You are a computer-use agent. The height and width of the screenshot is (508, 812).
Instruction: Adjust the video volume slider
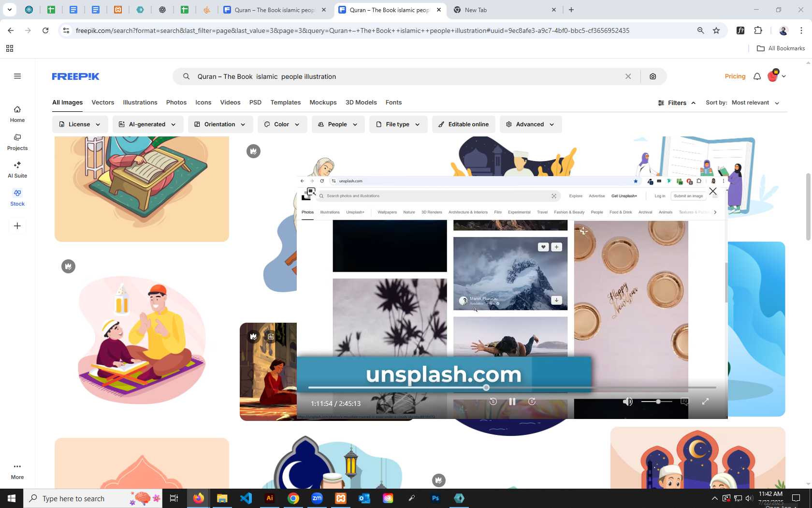point(657,402)
